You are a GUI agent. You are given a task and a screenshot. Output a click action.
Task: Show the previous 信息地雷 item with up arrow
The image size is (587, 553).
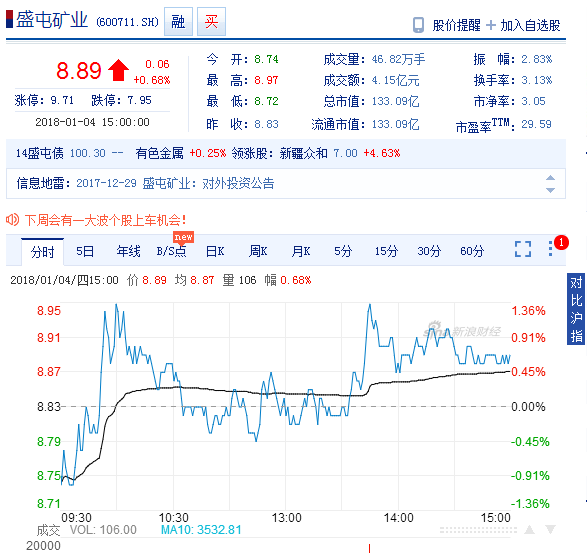coord(550,177)
